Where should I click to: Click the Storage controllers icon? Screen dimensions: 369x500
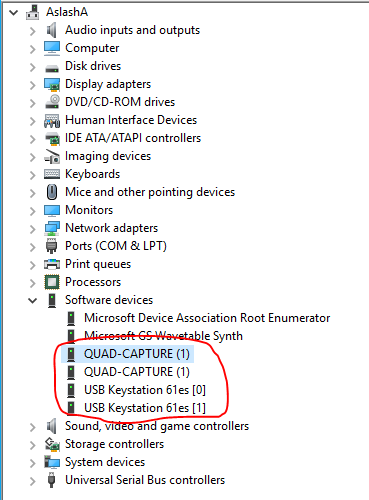(52, 444)
